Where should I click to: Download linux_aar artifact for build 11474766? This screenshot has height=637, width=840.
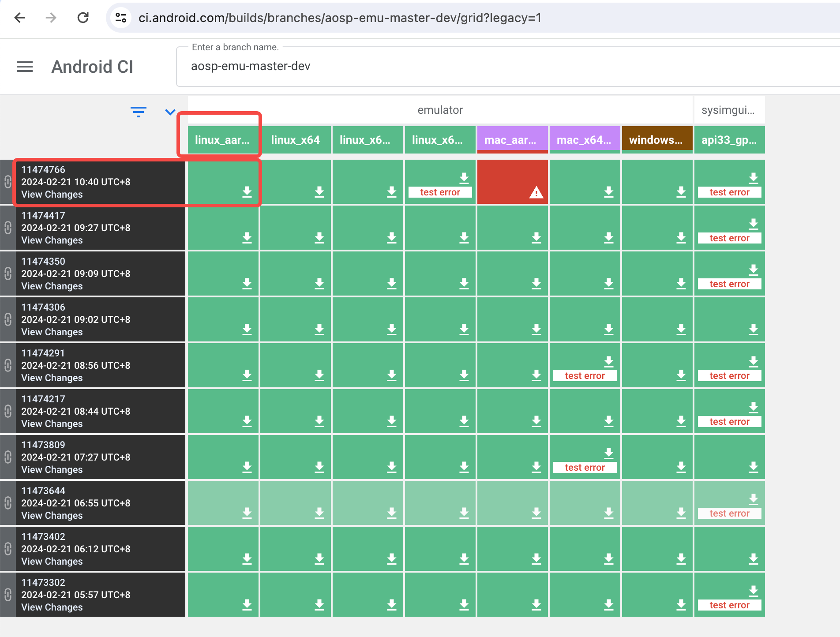pos(247,191)
